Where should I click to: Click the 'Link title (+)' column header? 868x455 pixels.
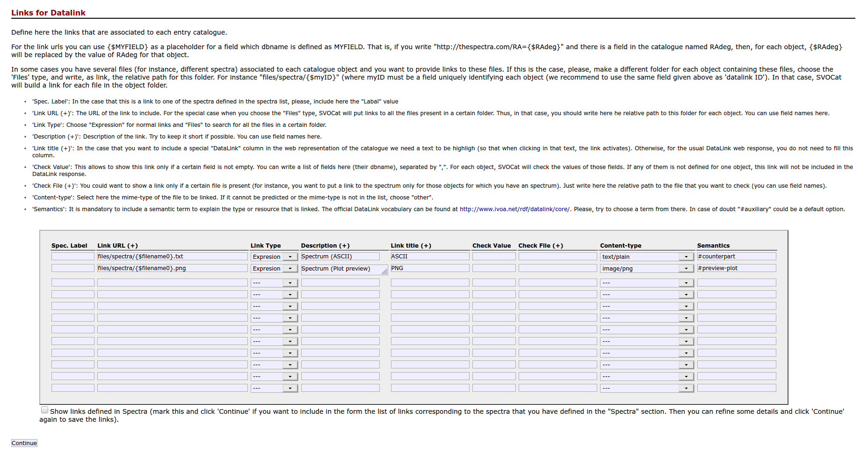pos(411,245)
